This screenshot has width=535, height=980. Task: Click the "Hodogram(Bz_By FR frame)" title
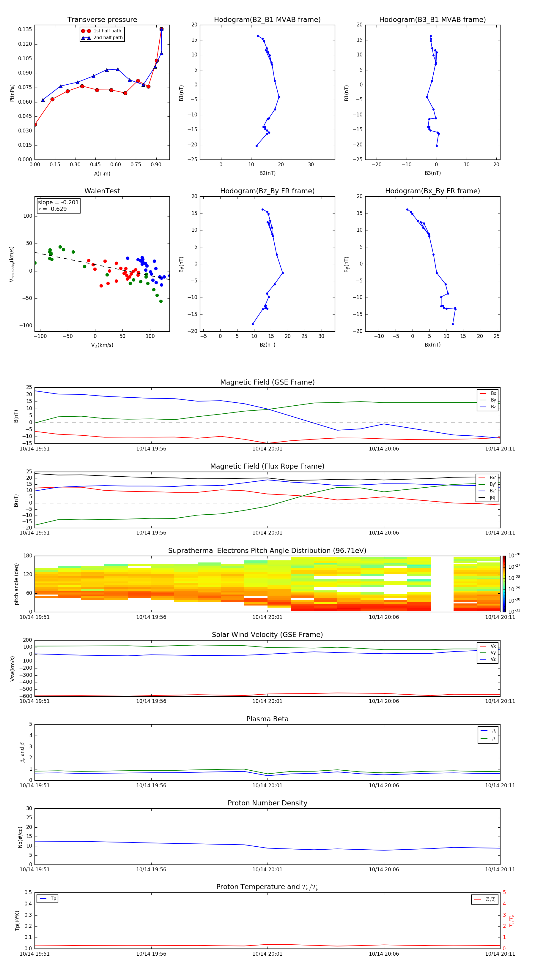[x=267, y=191]
